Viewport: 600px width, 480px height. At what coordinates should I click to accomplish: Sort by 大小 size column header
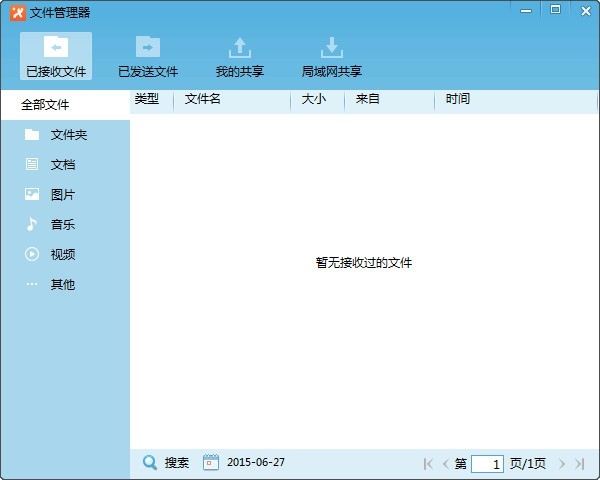coord(313,100)
